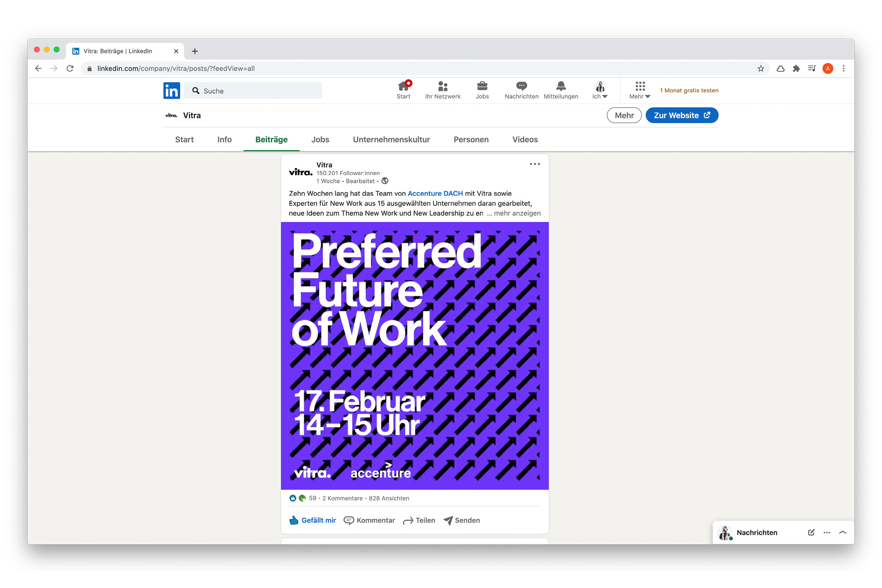
Task: Reload the page
Action: pos(70,68)
